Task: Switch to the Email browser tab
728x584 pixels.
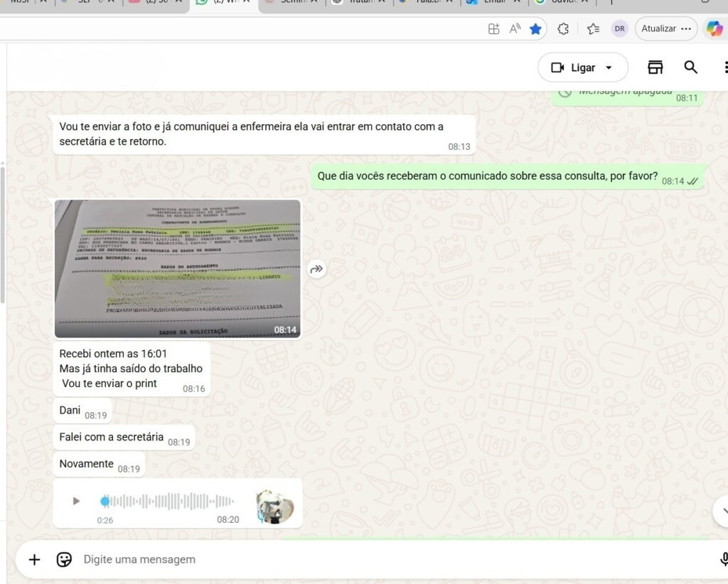Action: click(x=492, y=2)
